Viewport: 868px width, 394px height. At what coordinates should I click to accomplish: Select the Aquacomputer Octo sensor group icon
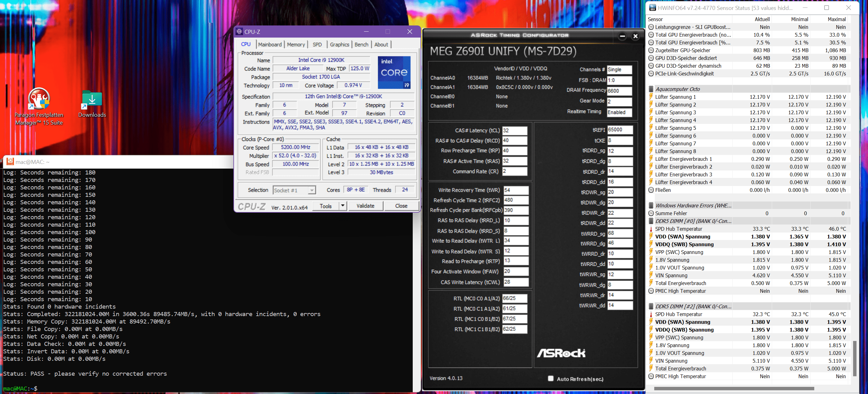(651, 89)
